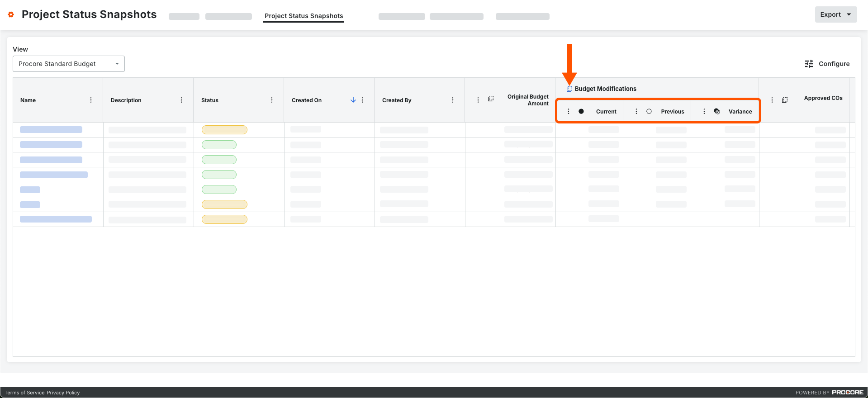Click the PROCORE logo in the footer

tap(848, 393)
